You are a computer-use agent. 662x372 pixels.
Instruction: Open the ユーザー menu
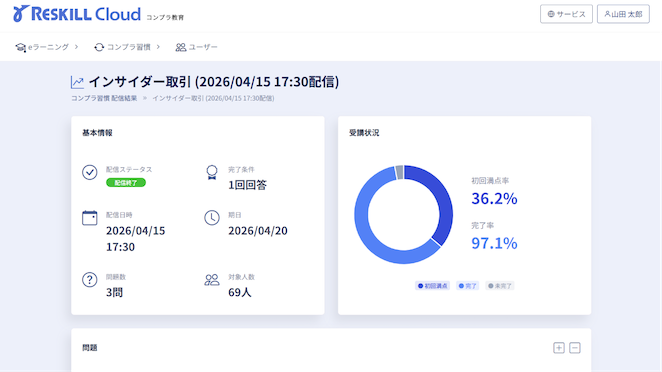[x=196, y=47]
